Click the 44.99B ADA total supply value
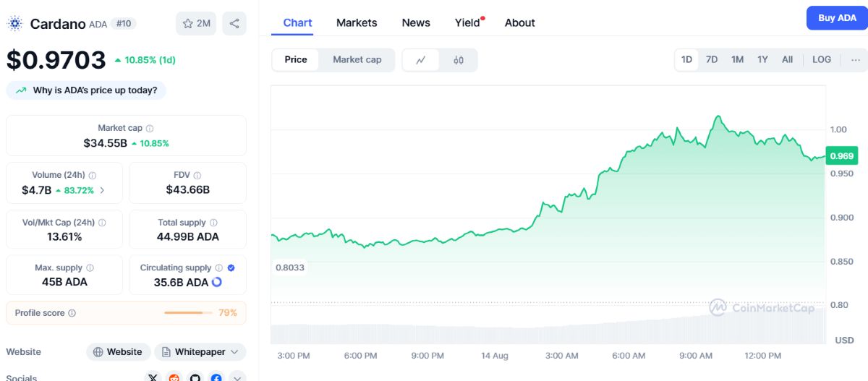868x381 pixels. point(187,237)
